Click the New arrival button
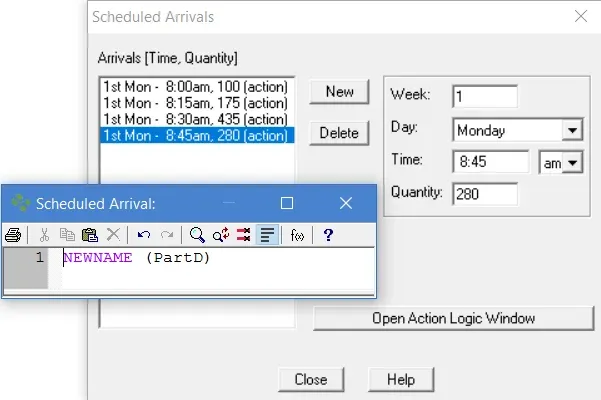The height and width of the screenshot is (400, 601). [x=339, y=92]
